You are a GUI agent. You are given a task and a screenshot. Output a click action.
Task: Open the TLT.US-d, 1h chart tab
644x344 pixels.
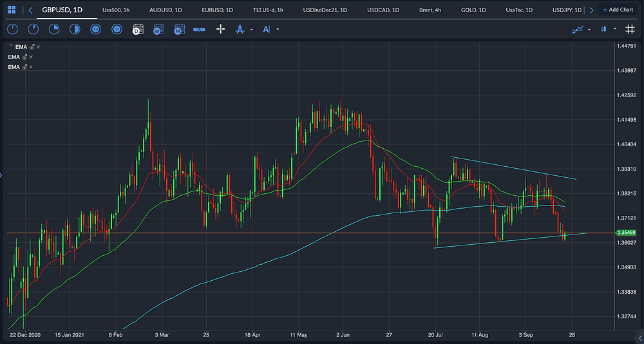(x=268, y=10)
